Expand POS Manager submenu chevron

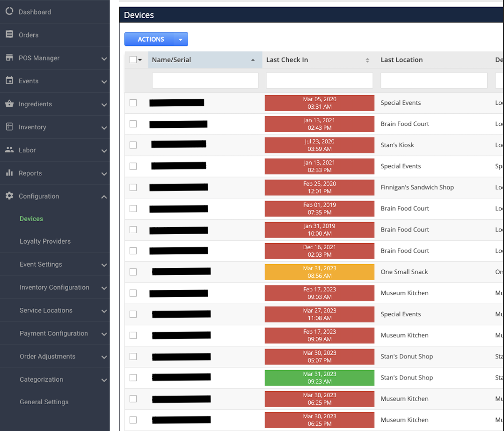click(104, 59)
